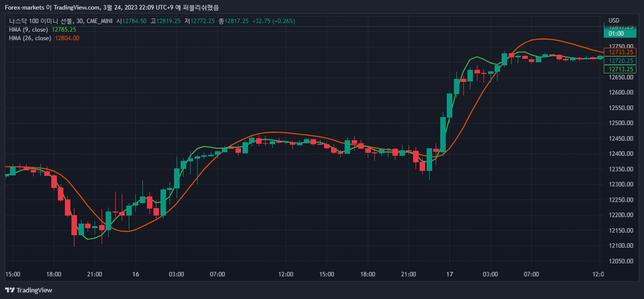Click the orange price label 12733.25
644x299 pixels.
tap(620, 52)
